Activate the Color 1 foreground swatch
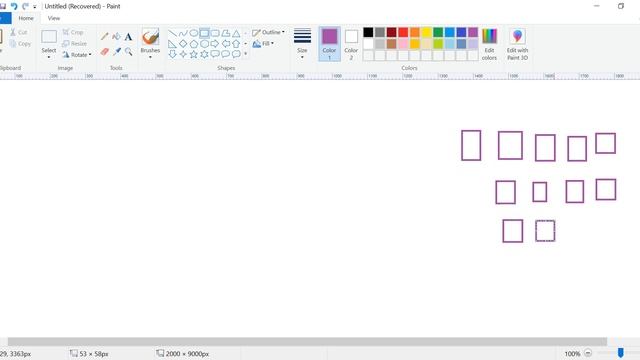The image size is (640, 360). coord(329,44)
